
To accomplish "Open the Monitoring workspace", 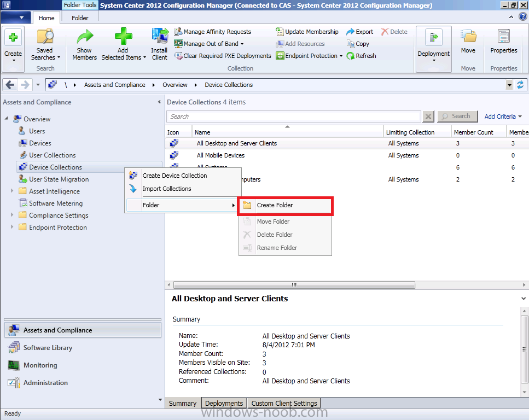I will (x=83, y=365).
